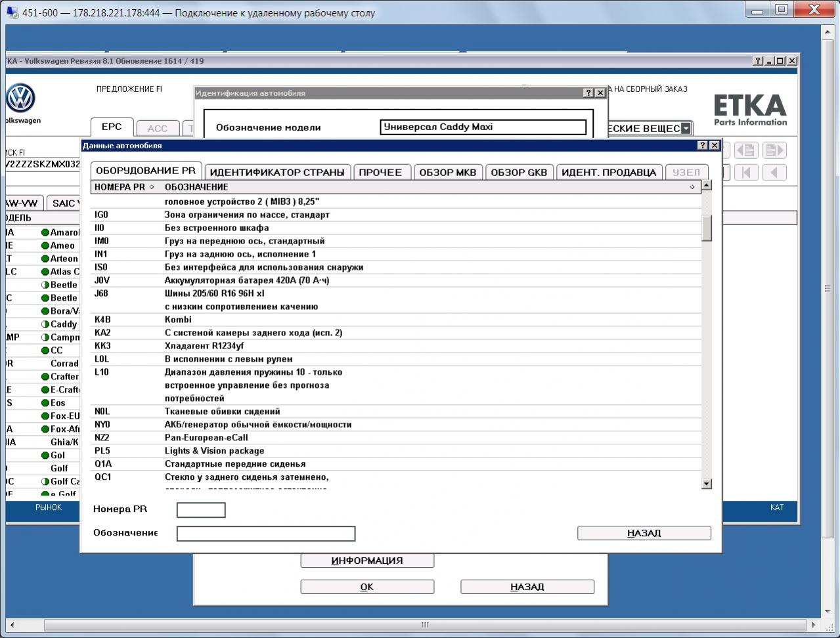Click the ИНФОРМАЦИЯ button
Screen dimensions: 840x638
(x=367, y=561)
